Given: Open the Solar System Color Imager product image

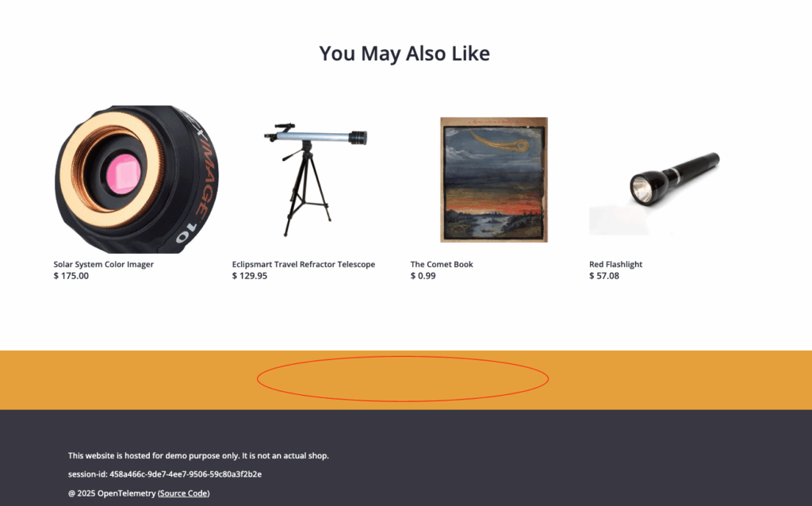Looking at the screenshot, I should pyautogui.click(x=136, y=179).
